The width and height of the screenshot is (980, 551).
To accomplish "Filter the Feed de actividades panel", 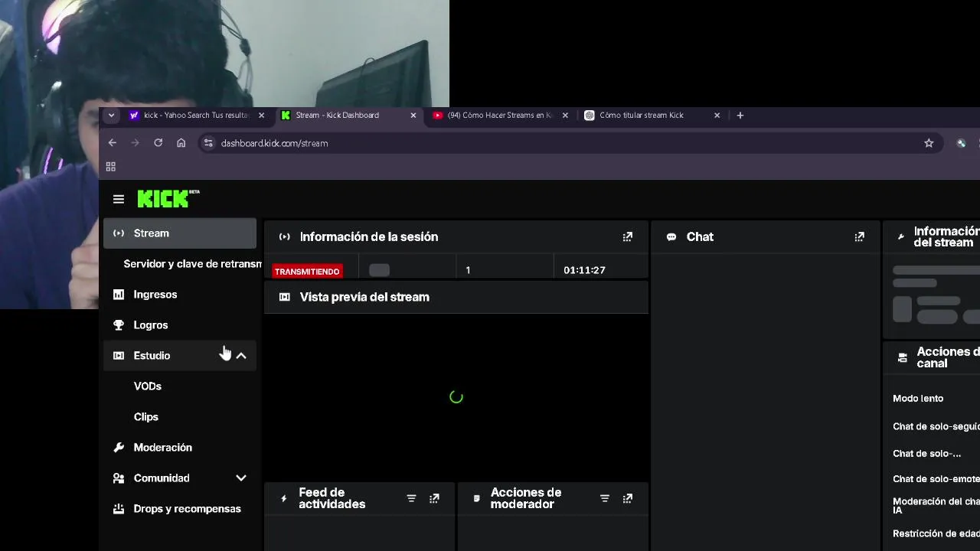I will pyautogui.click(x=411, y=498).
